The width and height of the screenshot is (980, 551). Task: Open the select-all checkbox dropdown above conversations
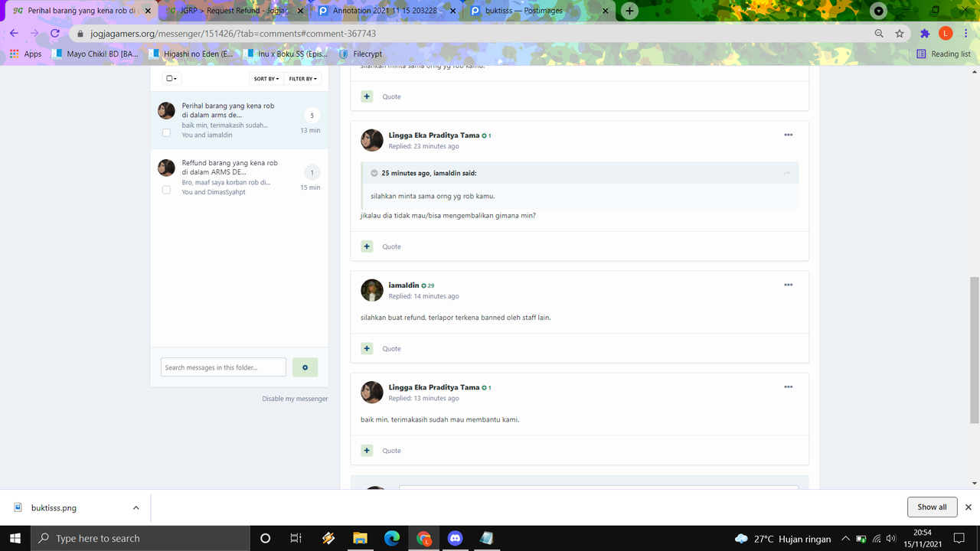click(171, 79)
